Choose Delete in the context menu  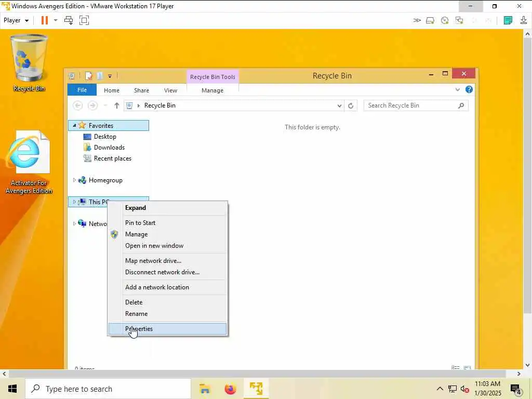[x=167, y=302]
